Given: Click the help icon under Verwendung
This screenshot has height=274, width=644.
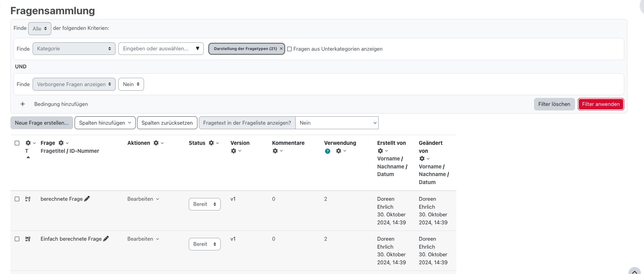Looking at the screenshot, I should 328,151.
